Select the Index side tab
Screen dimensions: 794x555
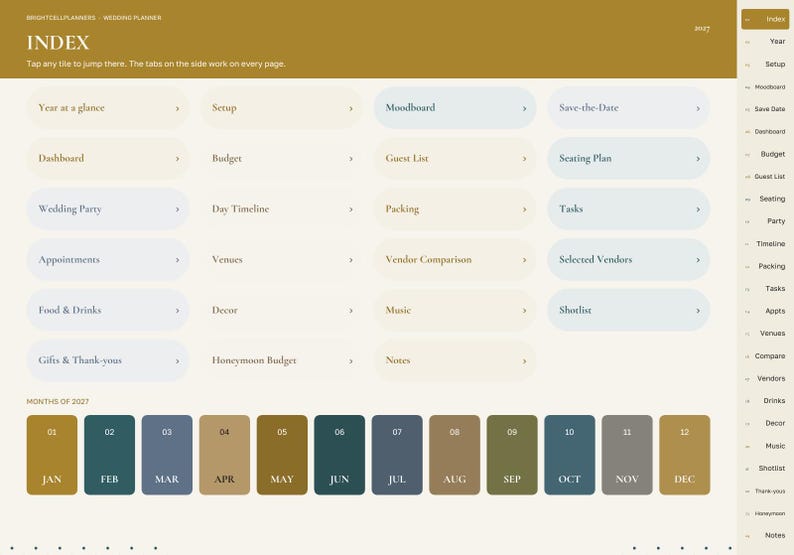pos(765,19)
